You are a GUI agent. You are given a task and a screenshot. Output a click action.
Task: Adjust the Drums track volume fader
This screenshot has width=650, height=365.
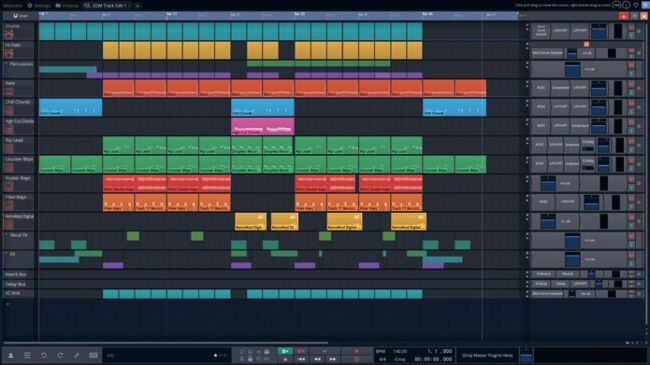598,31
